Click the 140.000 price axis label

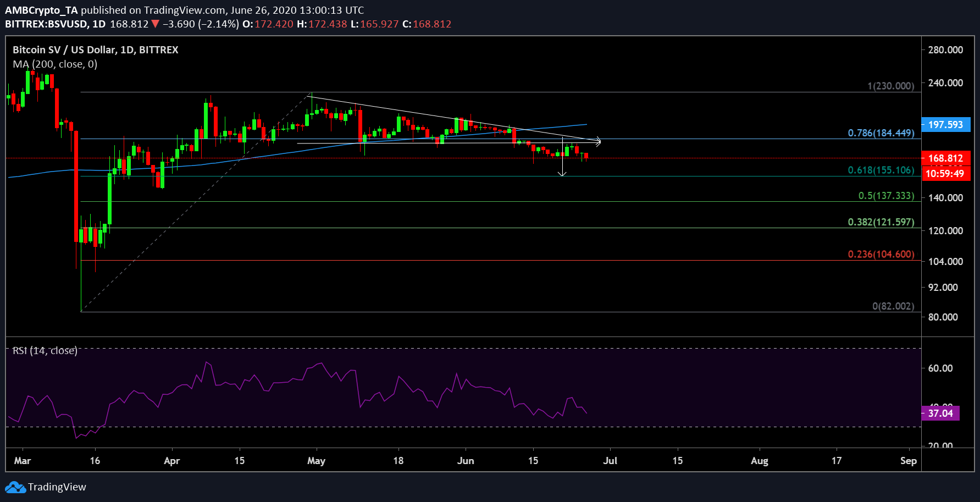(945, 198)
